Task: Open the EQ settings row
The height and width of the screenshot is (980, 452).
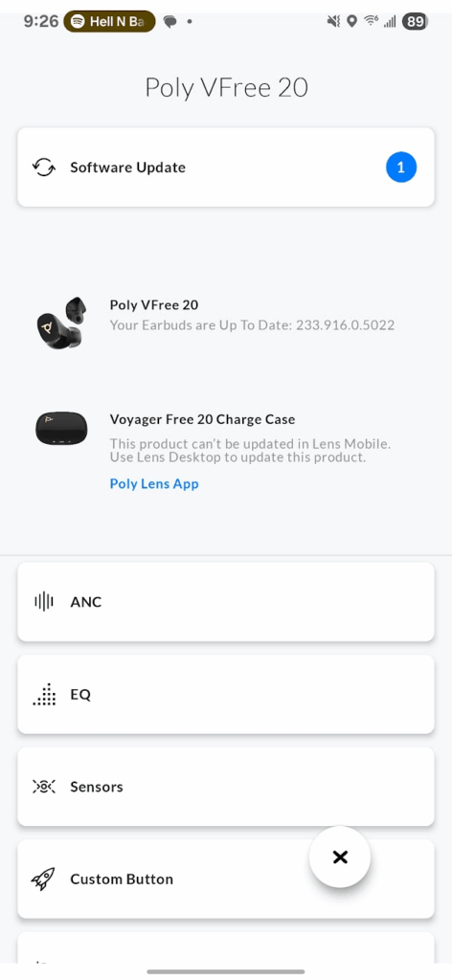Action: click(x=226, y=695)
